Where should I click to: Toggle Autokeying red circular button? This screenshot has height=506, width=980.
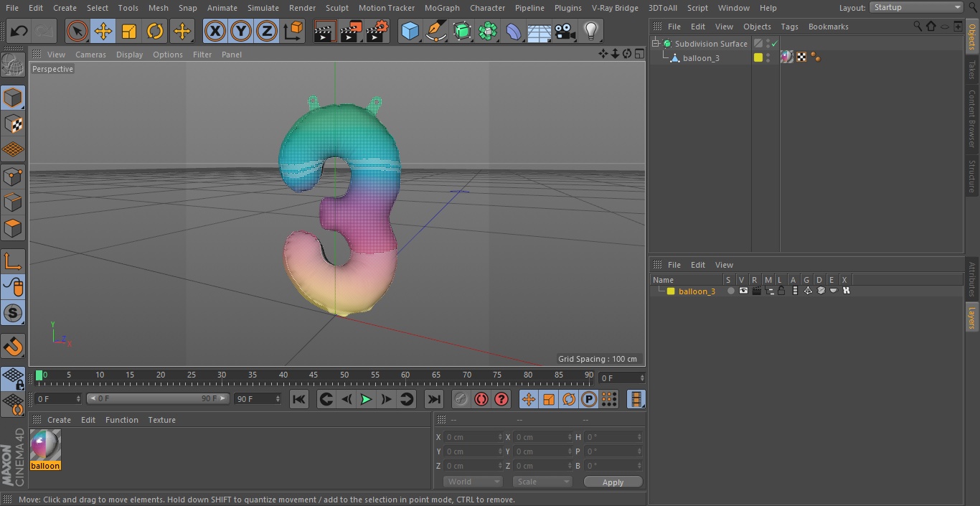[x=481, y=399]
